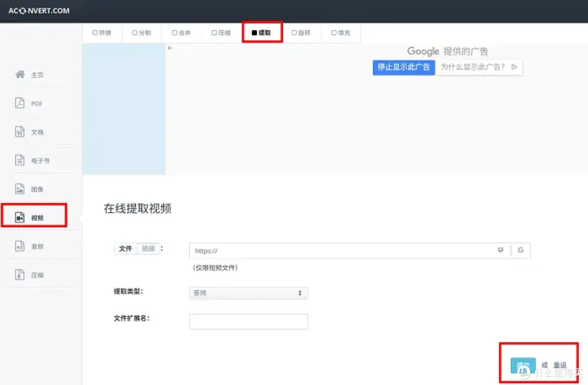588x385 pixels.
Task: Open the 图像 image icon in sidebar
Action: [x=20, y=189]
